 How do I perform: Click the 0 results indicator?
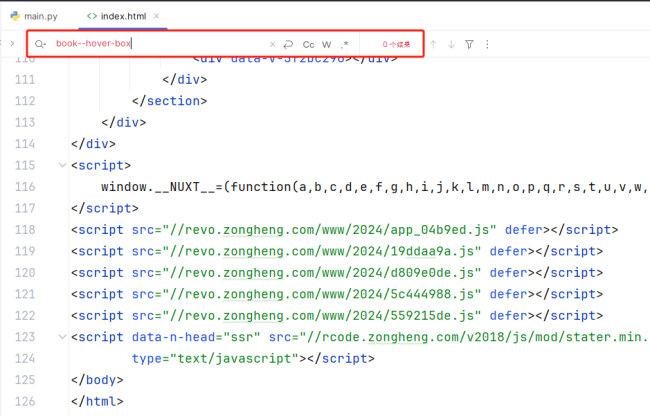pyautogui.click(x=396, y=44)
